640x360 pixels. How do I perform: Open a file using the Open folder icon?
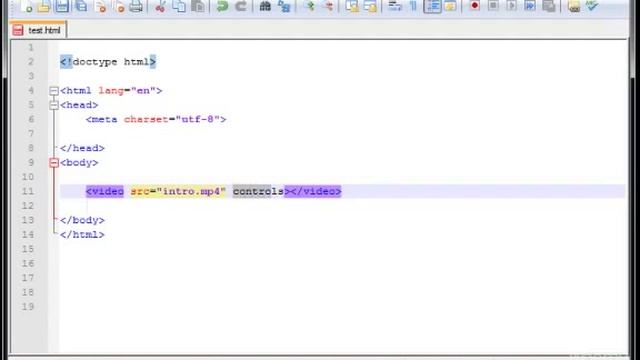(44, 6)
